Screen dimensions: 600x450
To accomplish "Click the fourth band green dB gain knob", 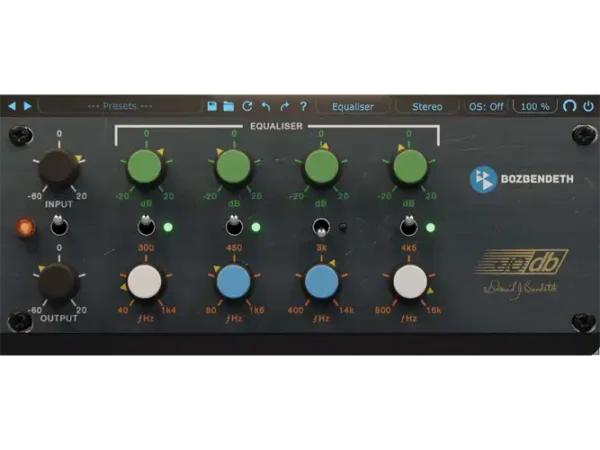I will pyautogui.click(x=410, y=167).
